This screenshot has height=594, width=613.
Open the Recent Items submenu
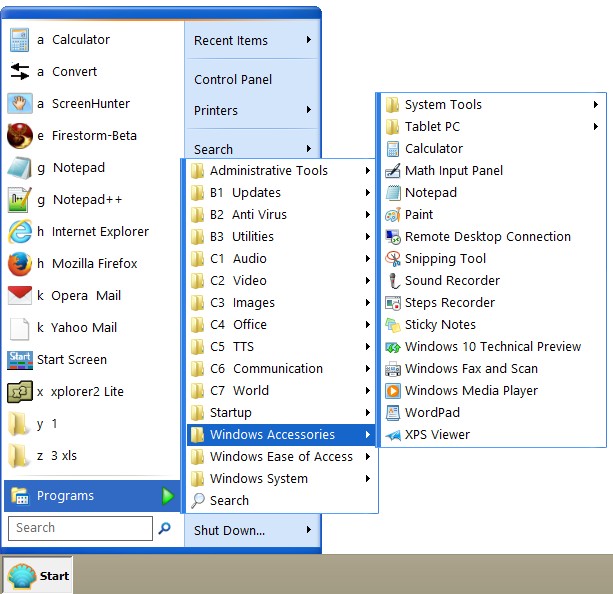tap(252, 41)
